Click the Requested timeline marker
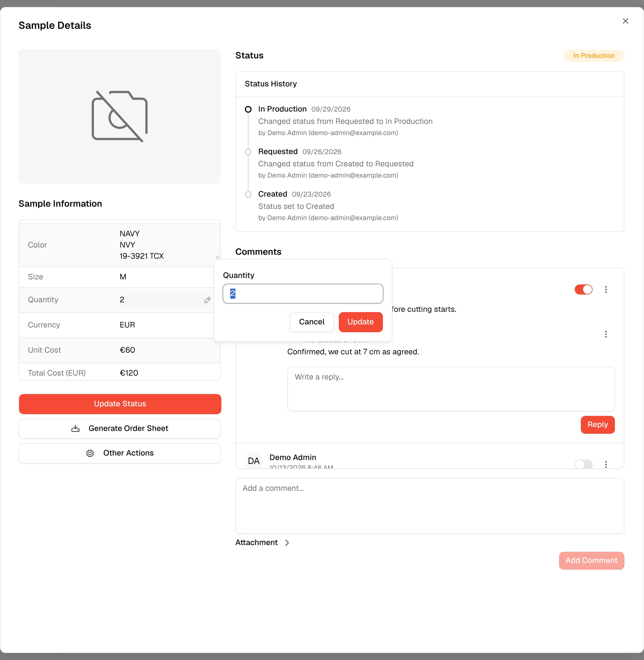 point(248,152)
